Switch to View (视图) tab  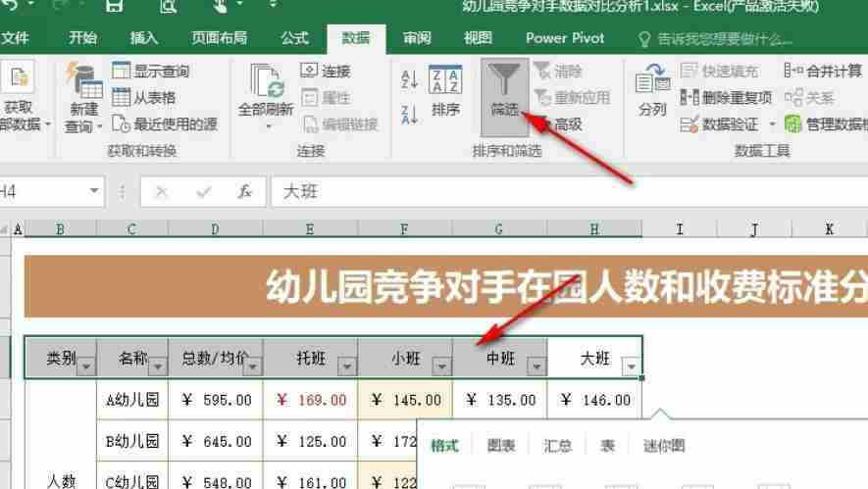(x=478, y=38)
